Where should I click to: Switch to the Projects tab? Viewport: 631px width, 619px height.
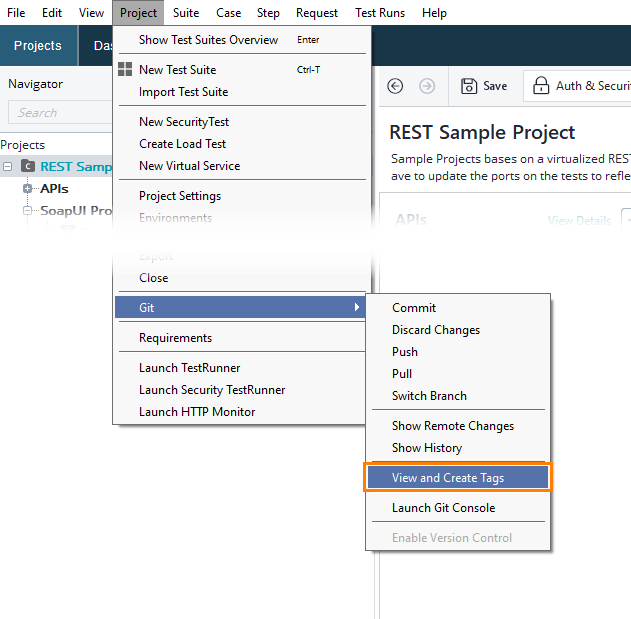38,45
